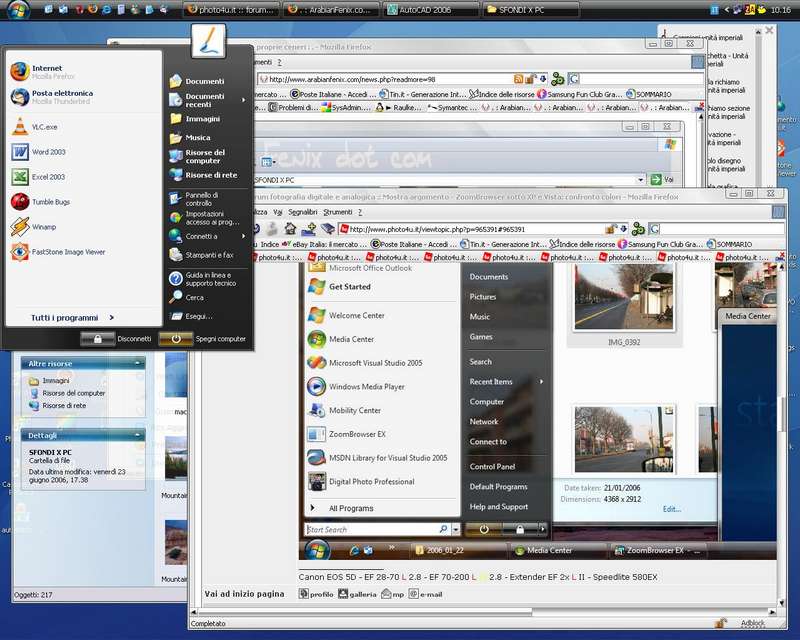Open the poster's profilo button
The image size is (800, 640).
click(x=316, y=594)
